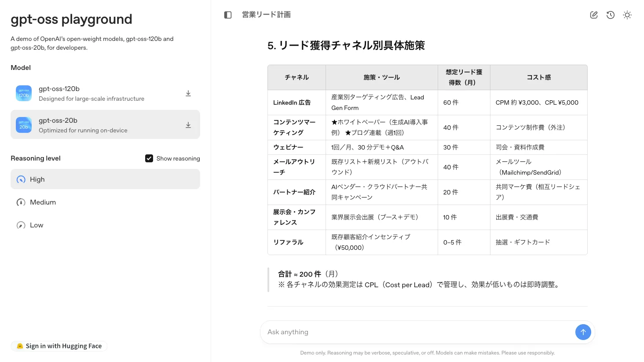The height and width of the screenshot is (362, 644).
Task: Select the ウェビナー cell
Action: (x=297, y=147)
